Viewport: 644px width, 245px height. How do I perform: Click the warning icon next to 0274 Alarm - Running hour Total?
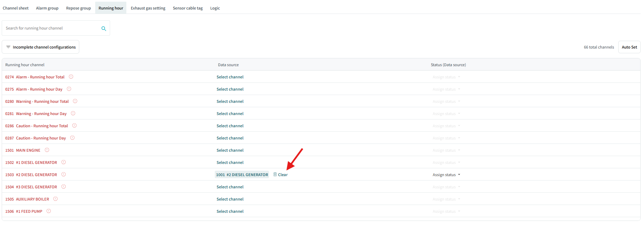tap(71, 77)
